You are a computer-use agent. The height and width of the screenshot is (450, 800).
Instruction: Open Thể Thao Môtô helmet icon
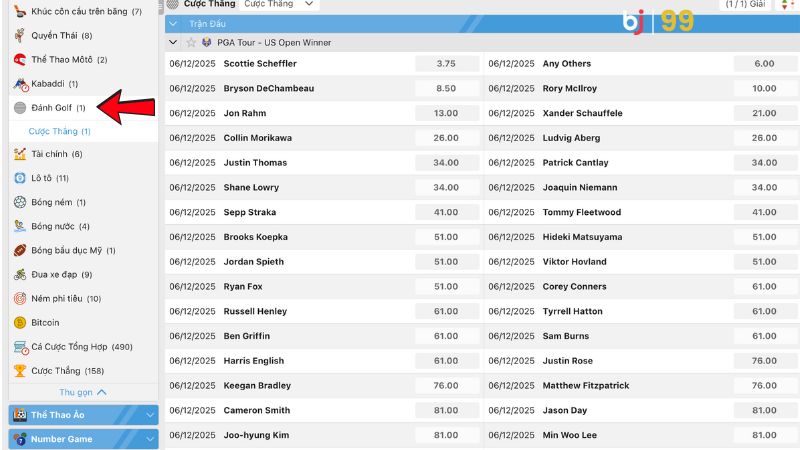tap(20, 60)
